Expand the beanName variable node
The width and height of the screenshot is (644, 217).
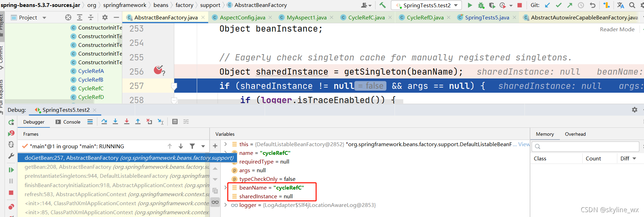tap(226, 187)
